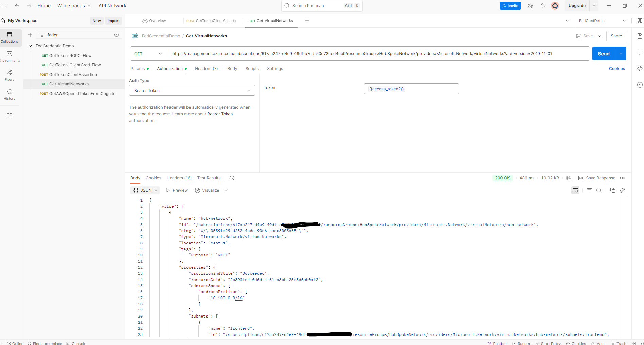The height and width of the screenshot is (345, 644).
Task: Open the FedCredDemo environment selector
Action: (x=602, y=21)
